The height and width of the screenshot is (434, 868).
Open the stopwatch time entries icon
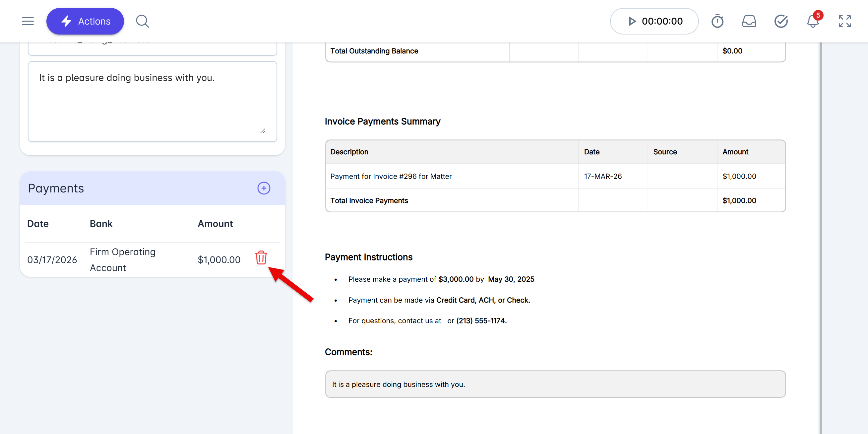[x=717, y=21]
